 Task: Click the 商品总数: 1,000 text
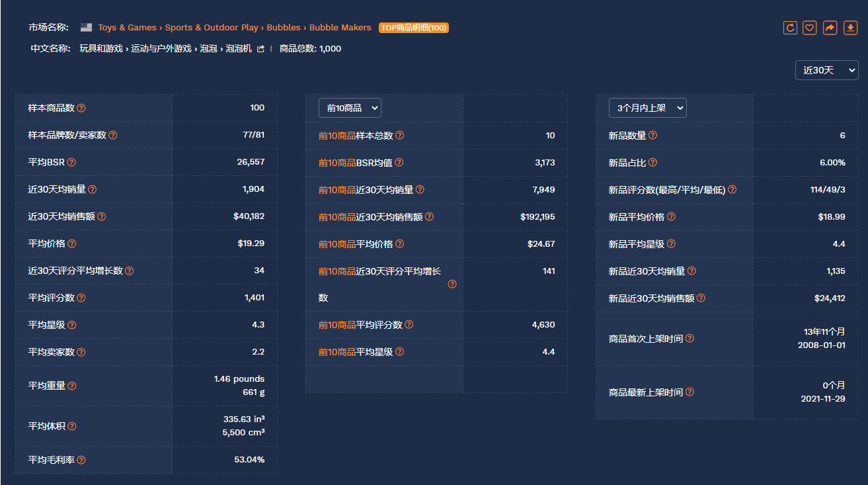[311, 49]
